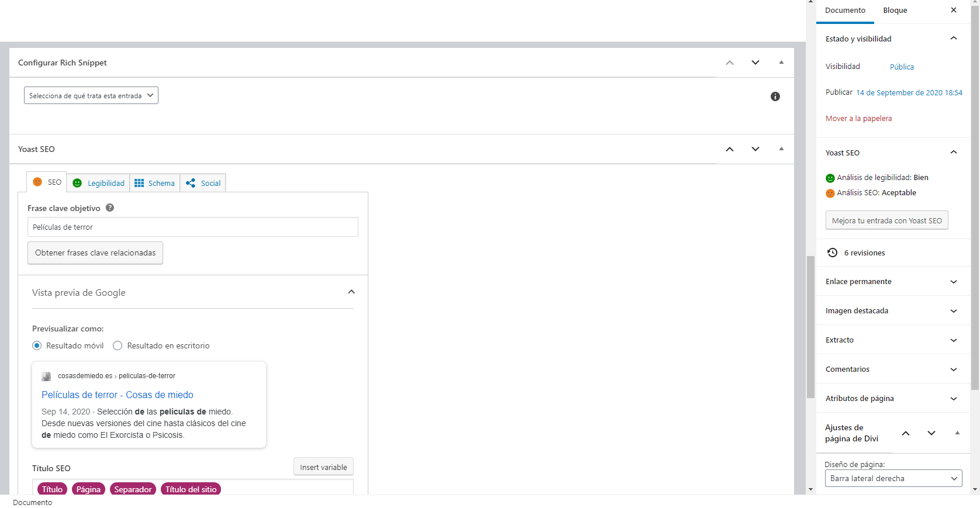
Task: Click the Separador variable tag
Action: (x=133, y=489)
